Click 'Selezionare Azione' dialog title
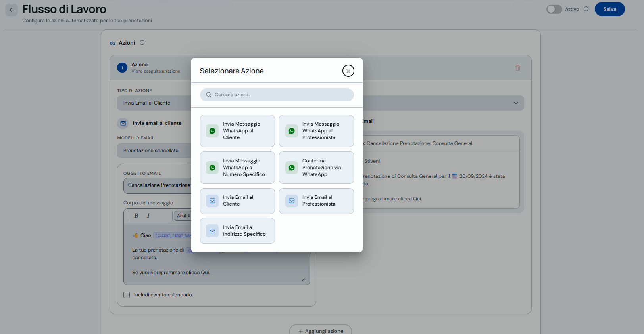644x334 pixels. point(232,71)
